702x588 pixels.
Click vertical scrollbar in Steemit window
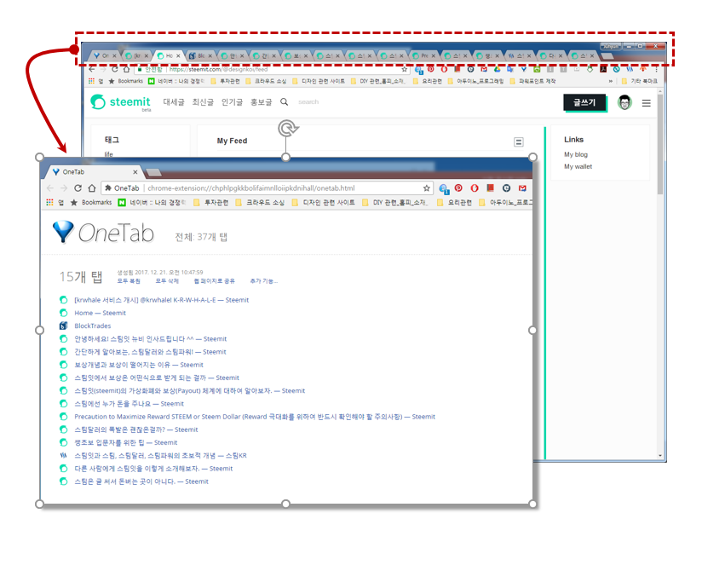660,143
